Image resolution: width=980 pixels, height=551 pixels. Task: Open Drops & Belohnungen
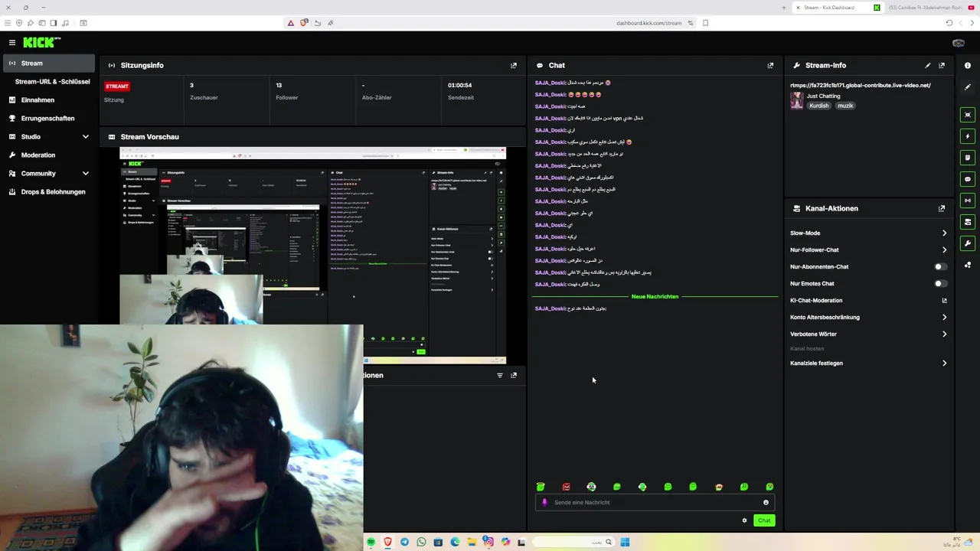pyautogui.click(x=49, y=192)
